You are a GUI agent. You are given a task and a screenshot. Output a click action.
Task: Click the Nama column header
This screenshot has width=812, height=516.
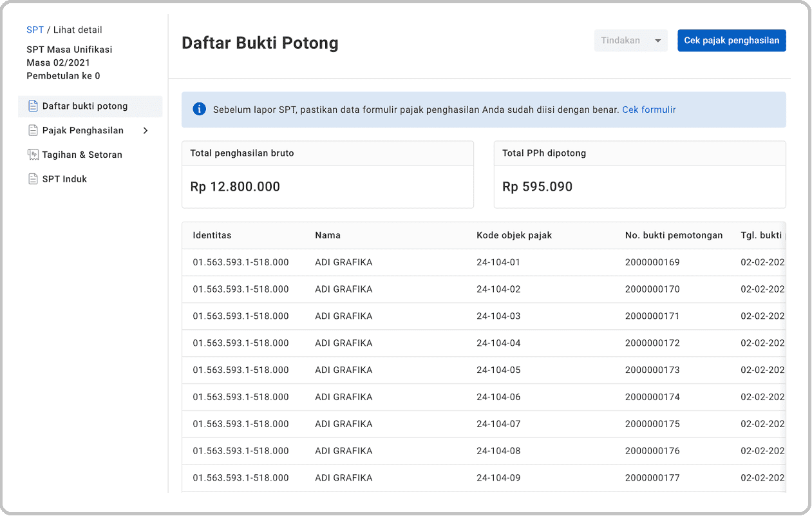click(x=328, y=236)
